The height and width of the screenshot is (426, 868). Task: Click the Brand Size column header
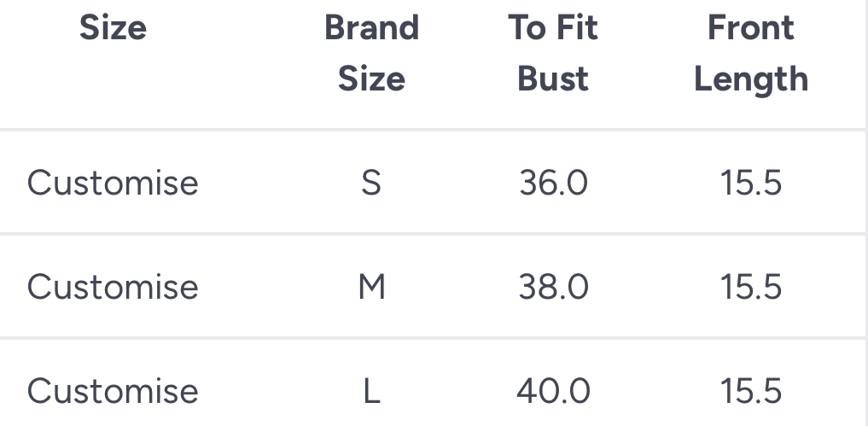point(371,54)
